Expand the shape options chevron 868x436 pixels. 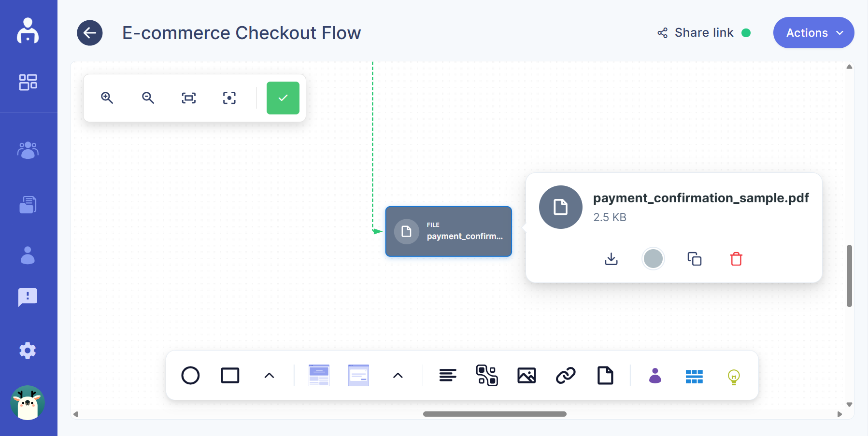[x=269, y=375]
